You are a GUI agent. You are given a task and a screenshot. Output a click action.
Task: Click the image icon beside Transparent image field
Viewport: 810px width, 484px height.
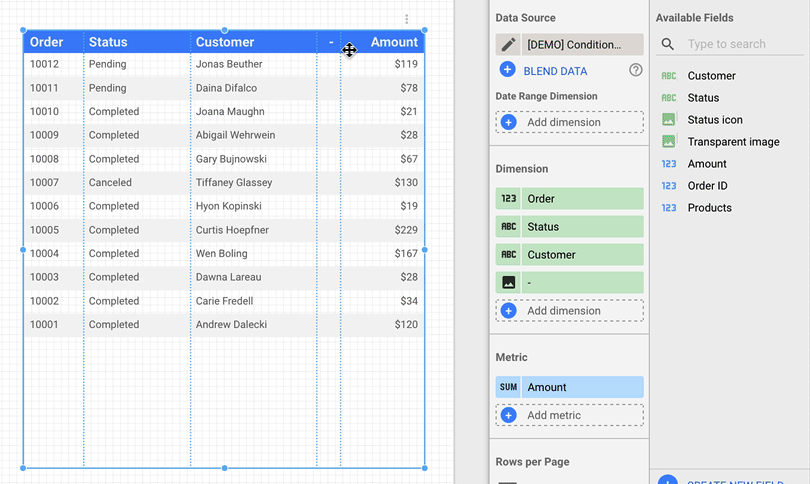tap(668, 141)
